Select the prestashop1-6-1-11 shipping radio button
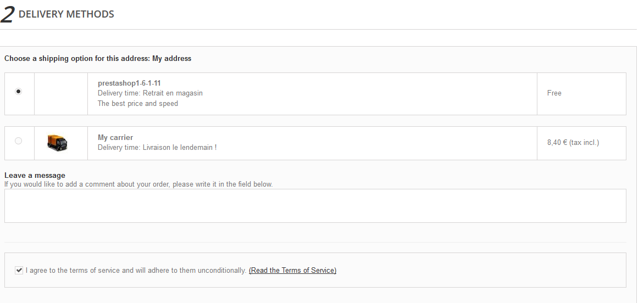This screenshot has width=644, height=303. tap(19, 92)
